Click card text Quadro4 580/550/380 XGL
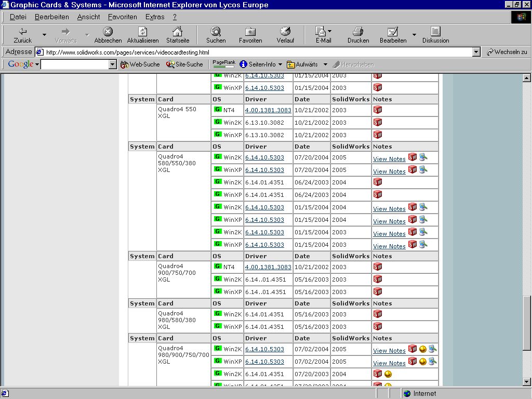 pos(177,163)
